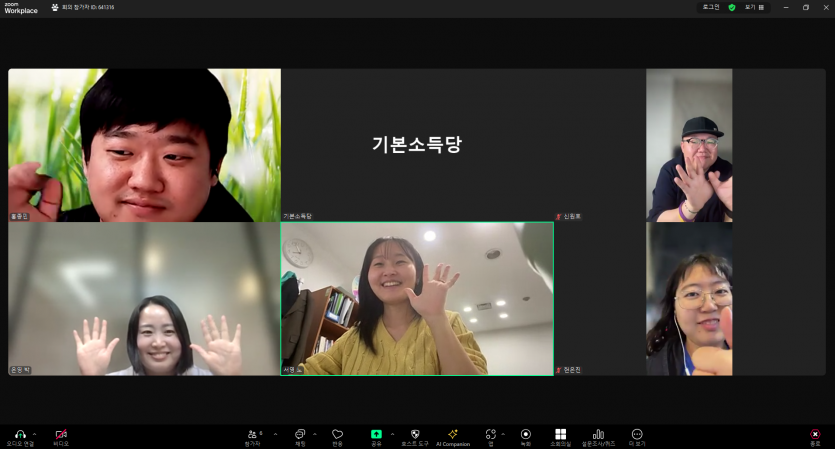Screen dimensions: 835x449
Task: Select the 기본소득당 name-only video tile
Action: point(417,145)
